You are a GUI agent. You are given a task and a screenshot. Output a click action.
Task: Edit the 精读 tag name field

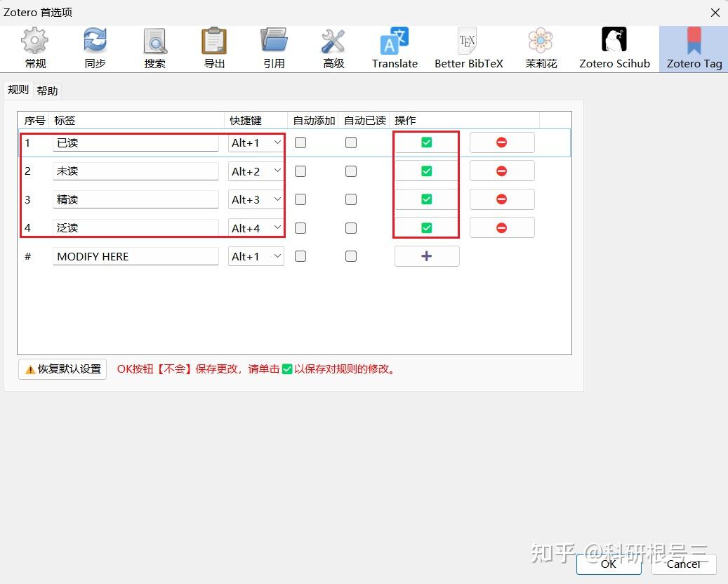pos(135,199)
